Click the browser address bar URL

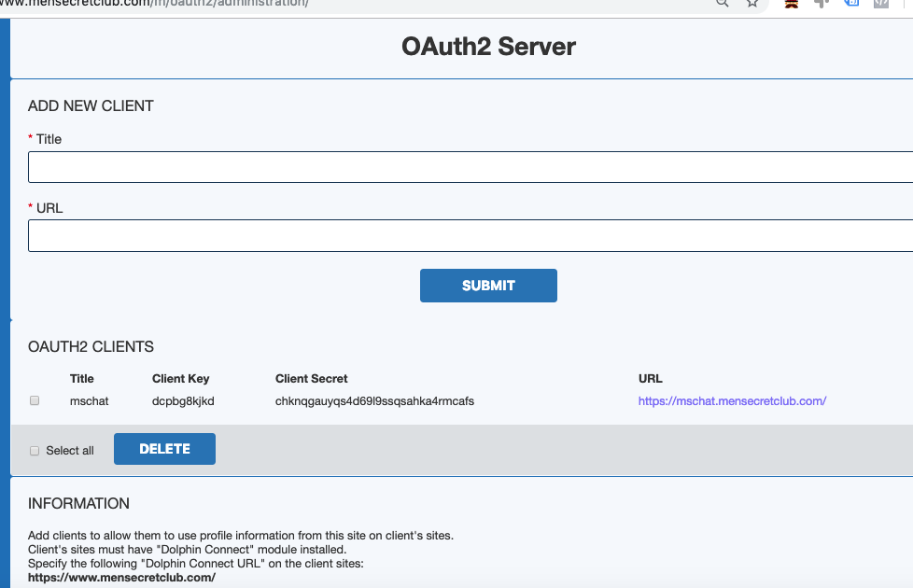click(187, 4)
